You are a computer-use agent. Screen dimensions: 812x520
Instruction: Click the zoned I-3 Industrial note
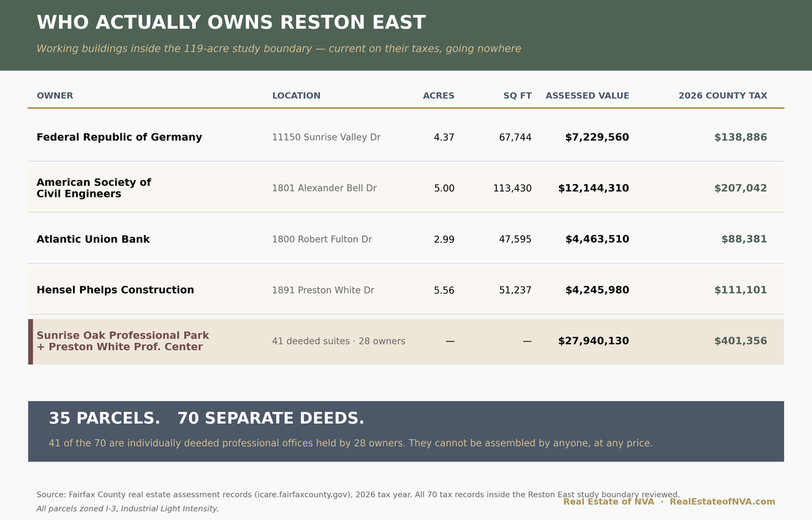tap(127, 509)
